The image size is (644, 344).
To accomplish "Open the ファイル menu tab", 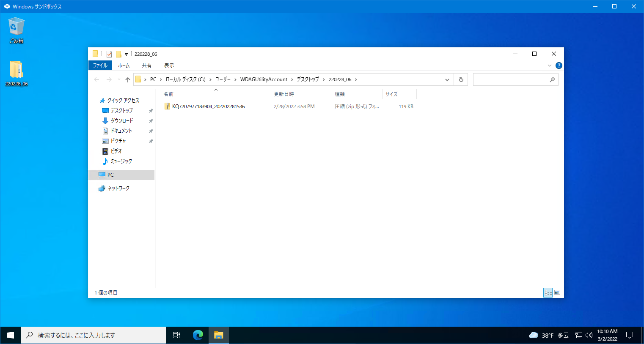I will [100, 66].
